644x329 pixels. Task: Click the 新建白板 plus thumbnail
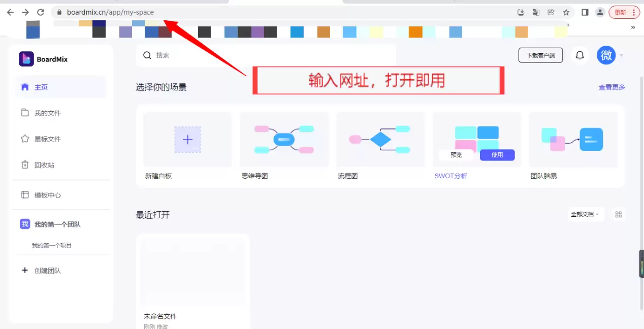point(187,140)
